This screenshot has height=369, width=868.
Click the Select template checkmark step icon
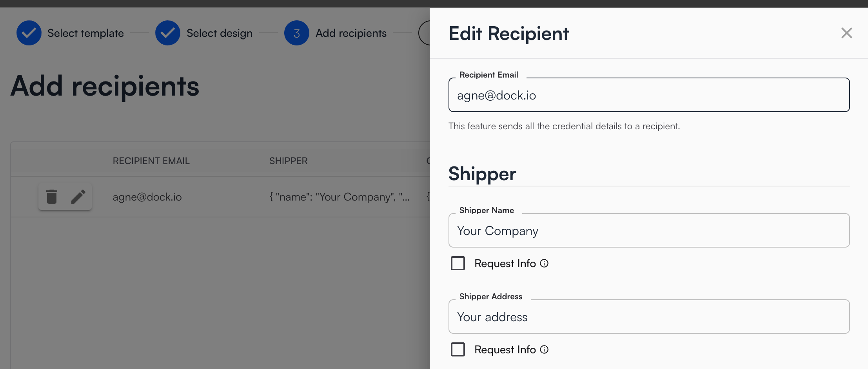pos(29,33)
